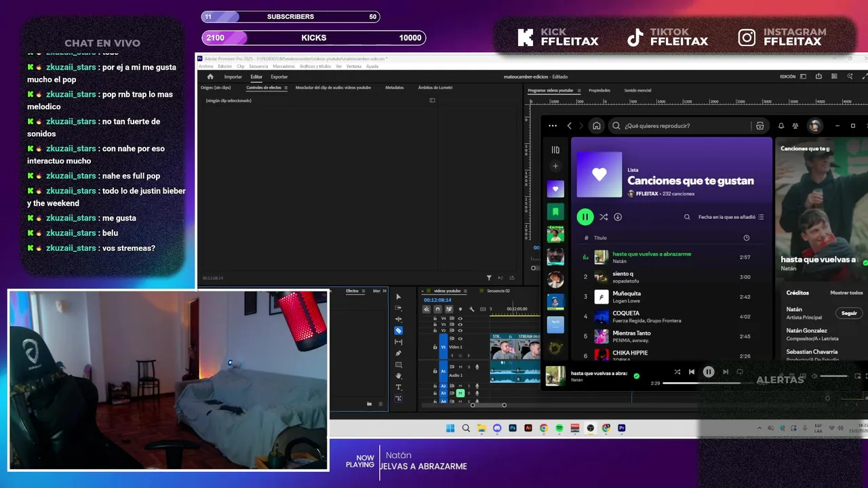The image size is (868, 488).
Task: Open videos youtube timeline panel menu
Action: (465, 291)
